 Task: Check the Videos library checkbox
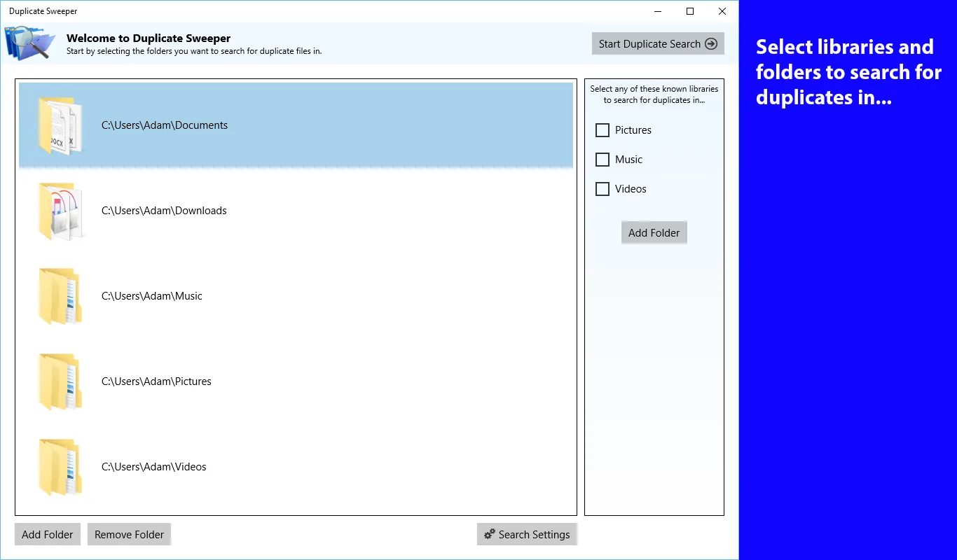602,189
